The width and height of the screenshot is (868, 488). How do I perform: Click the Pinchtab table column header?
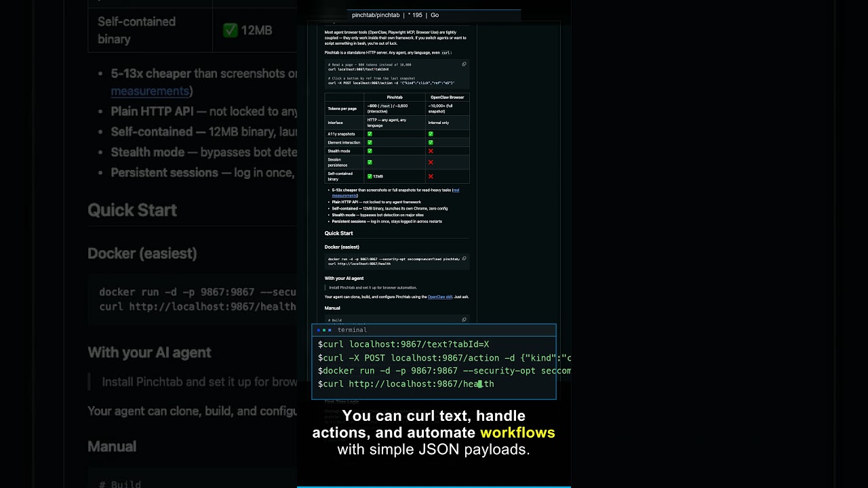[x=395, y=97]
